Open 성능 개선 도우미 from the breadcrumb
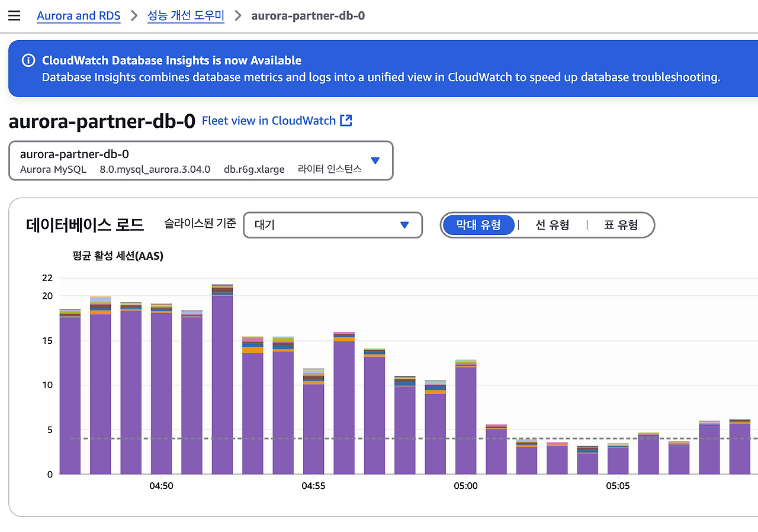Viewport: 758px width, 532px height. [x=186, y=15]
